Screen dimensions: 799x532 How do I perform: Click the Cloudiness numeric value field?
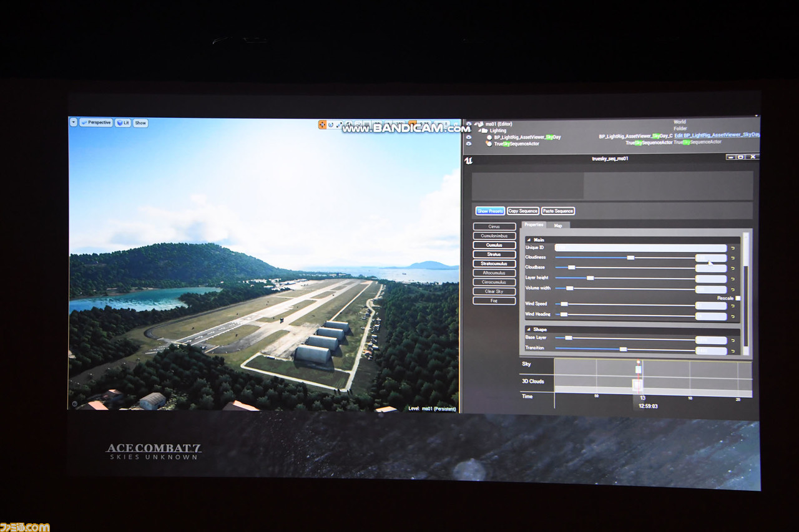coord(712,258)
